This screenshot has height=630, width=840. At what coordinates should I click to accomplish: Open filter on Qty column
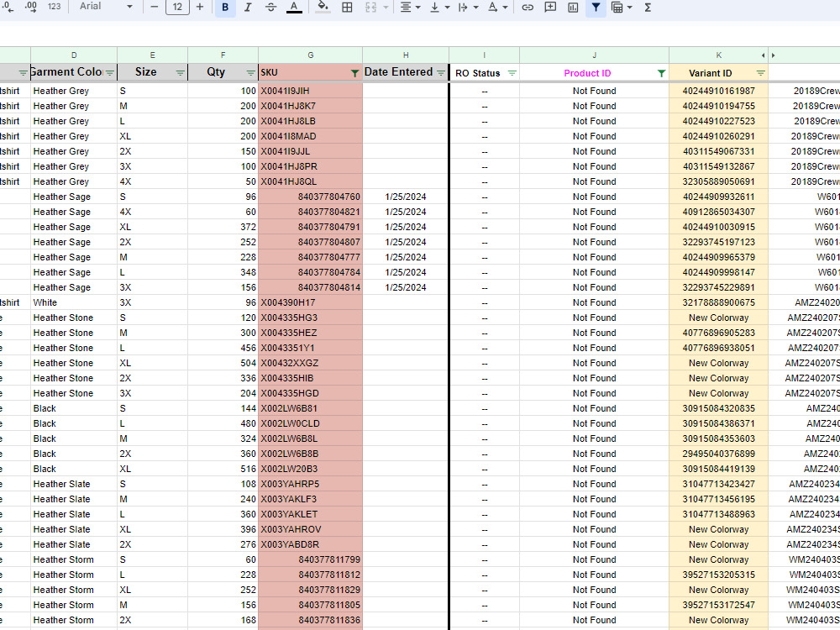[250, 73]
